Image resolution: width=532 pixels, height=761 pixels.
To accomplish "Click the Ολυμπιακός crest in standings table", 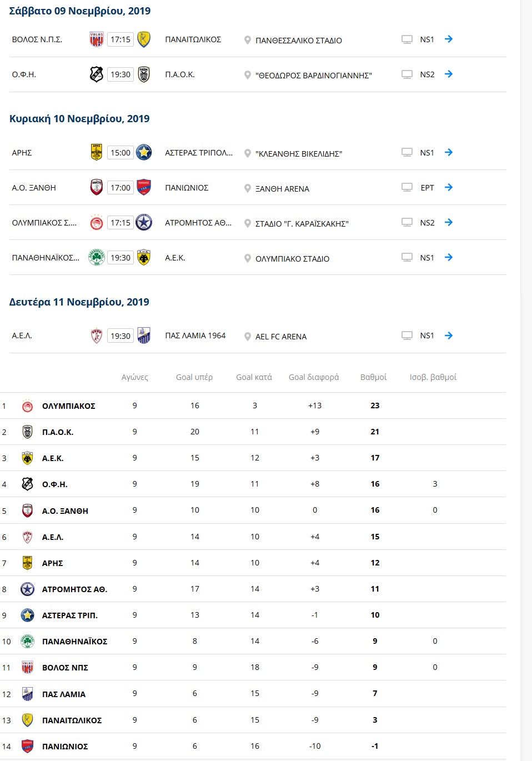I will click(27, 406).
